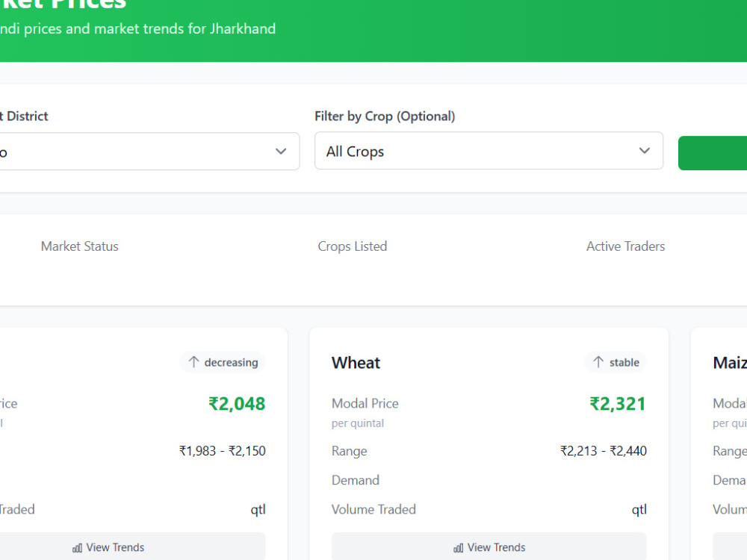This screenshot has height=560, width=747.
Task: Click the bar chart icon on Wheat trends
Action: click(459, 548)
